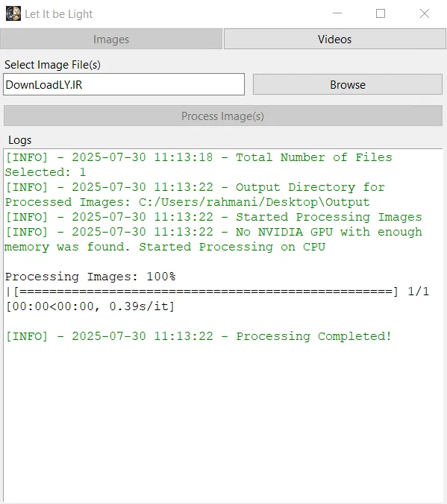Click the Process Image(s) button

coord(222,116)
